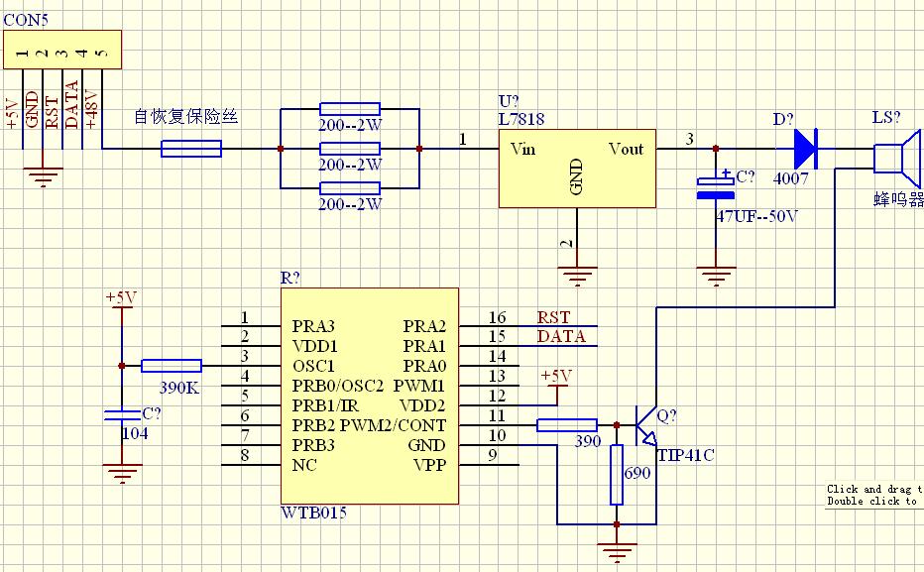Select the 390 resistor on PWM2/CONT line
This screenshot has height=572, width=924.
click(x=566, y=425)
